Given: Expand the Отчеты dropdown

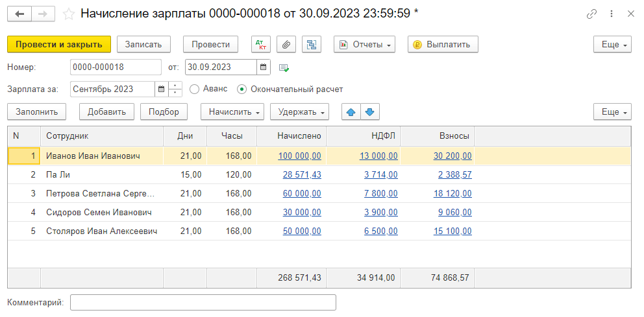Looking at the screenshot, I should tap(365, 44).
